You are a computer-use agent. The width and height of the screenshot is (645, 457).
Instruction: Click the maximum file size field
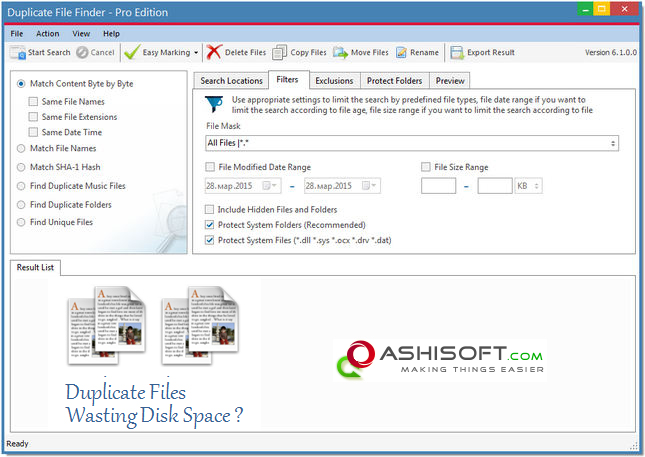[495, 186]
